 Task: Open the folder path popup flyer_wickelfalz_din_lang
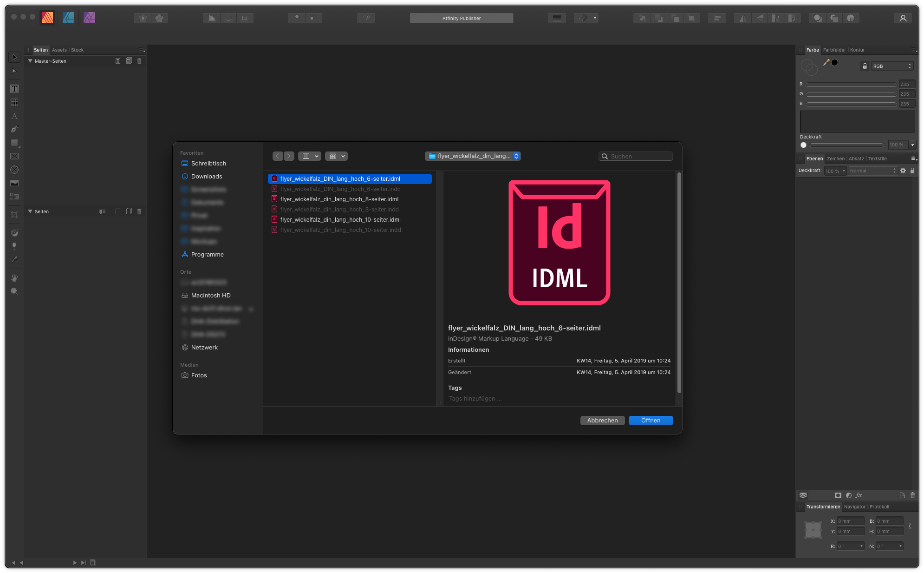click(473, 156)
